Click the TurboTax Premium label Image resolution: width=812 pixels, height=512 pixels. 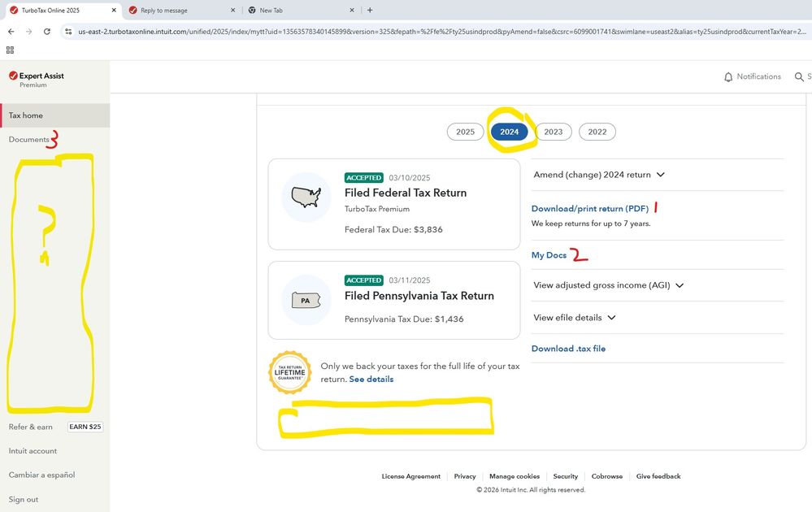(x=377, y=209)
